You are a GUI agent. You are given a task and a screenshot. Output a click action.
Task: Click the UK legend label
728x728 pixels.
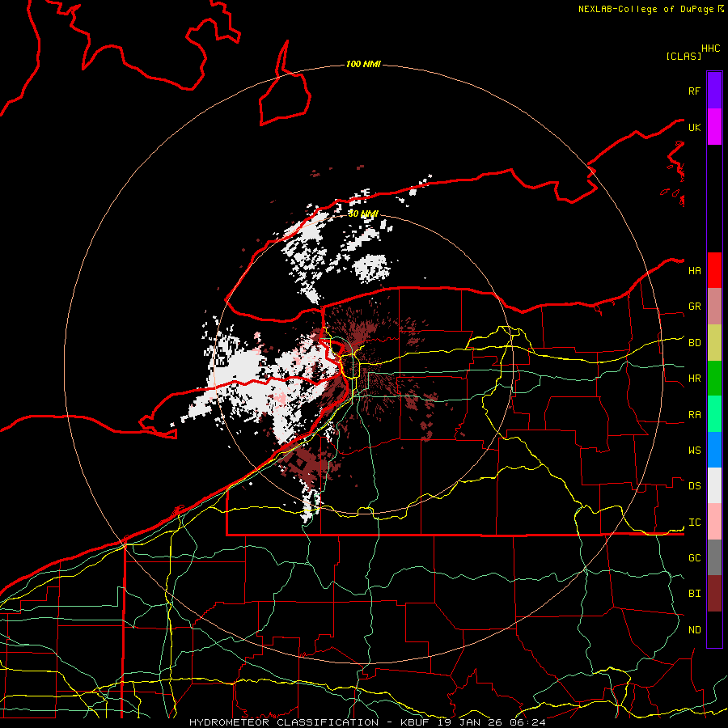click(x=694, y=127)
